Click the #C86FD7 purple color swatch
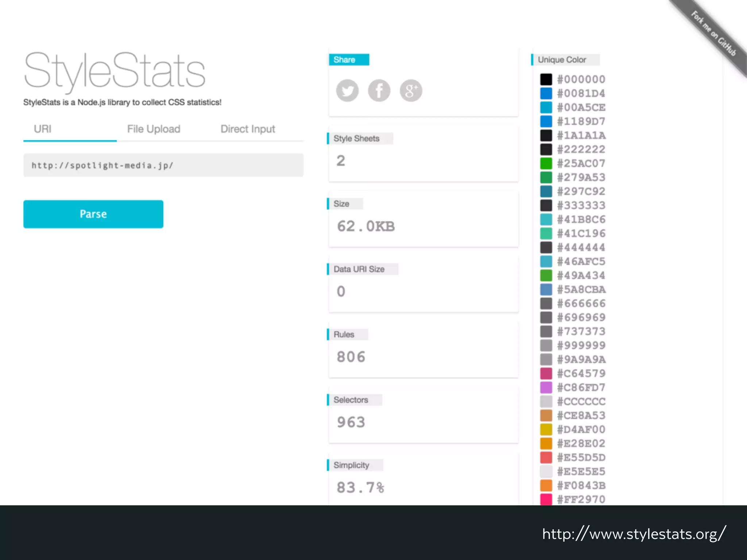Image resolution: width=747 pixels, height=560 pixels. pos(546,387)
